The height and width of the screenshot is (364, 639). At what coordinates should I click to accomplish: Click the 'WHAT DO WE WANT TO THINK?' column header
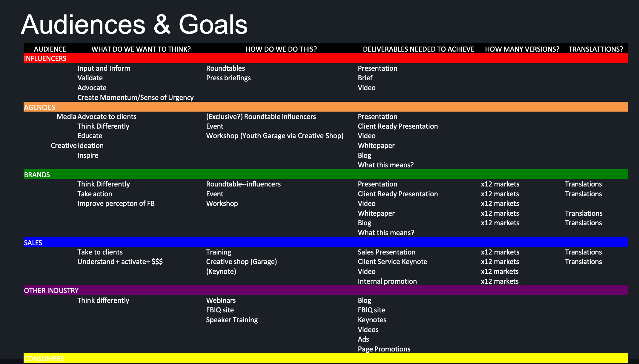click(x=141, y=49)
